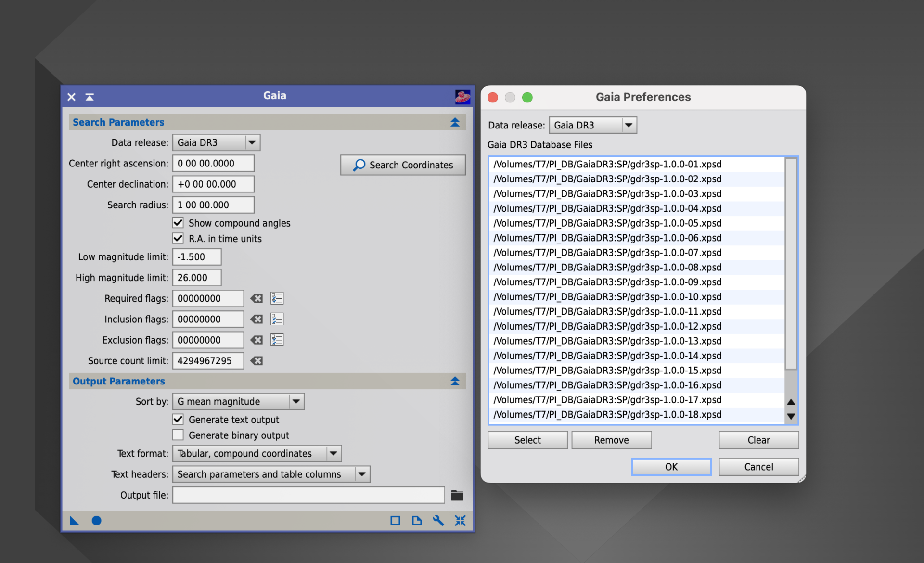Select file gdr3sp-1.0.0-10.xpsd in the list
The width and height of the screenshot is (924, 563).
tap(637, 297)
